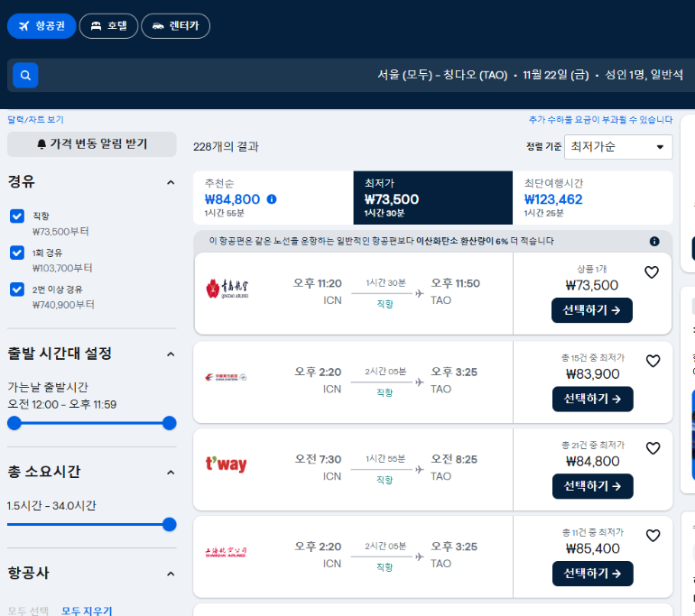695x616 pixels.
Task: Click Shanghai Airlines logo
Action: click(x=226, y=552)
